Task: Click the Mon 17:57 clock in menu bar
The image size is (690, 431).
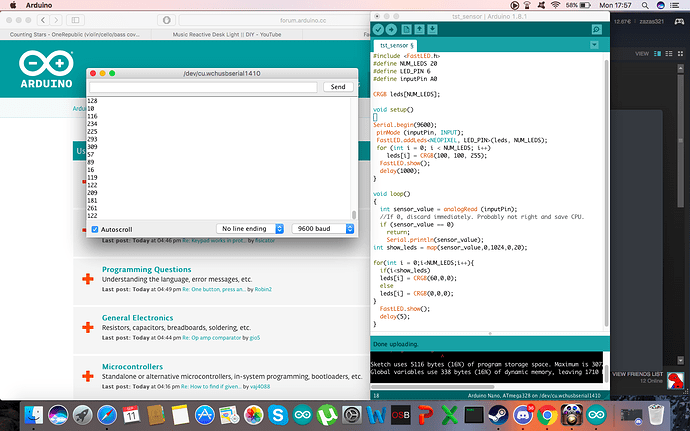Action: (x=615, y=5)
